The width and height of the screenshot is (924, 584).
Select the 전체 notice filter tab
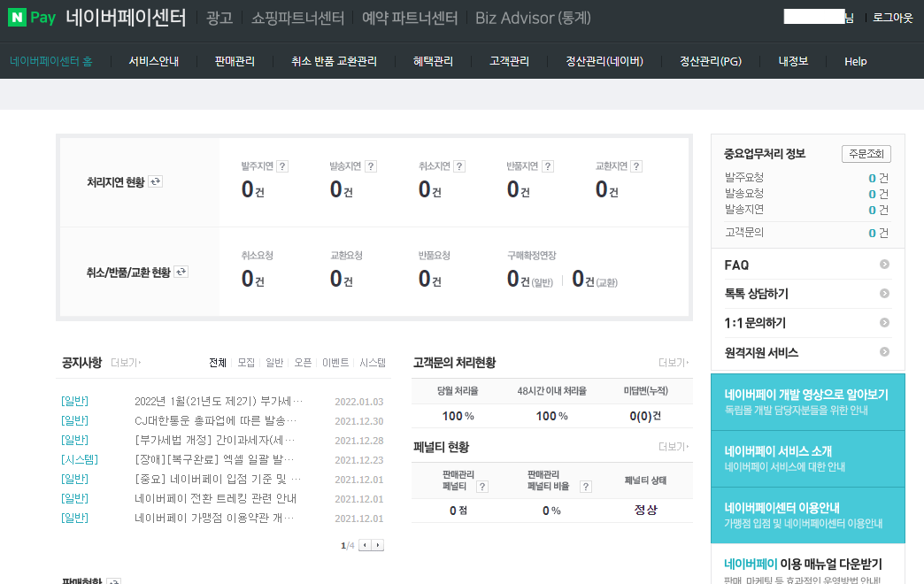[x=218, y=363]
